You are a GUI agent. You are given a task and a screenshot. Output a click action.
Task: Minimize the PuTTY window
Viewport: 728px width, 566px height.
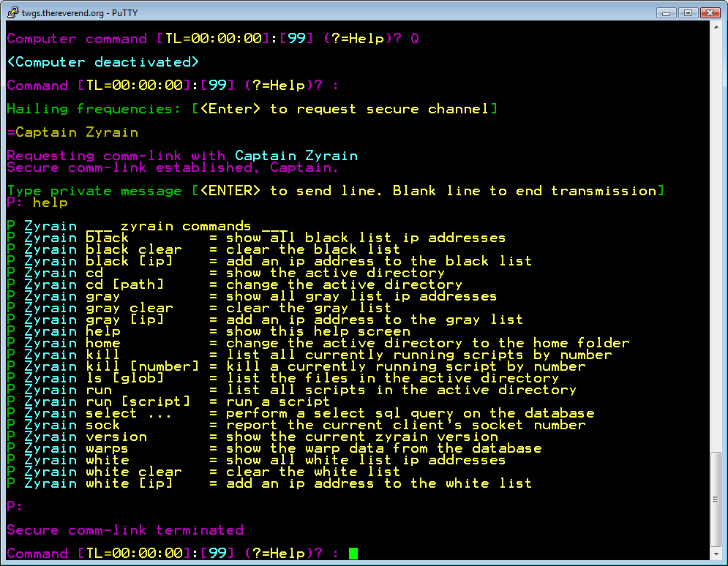point(666,12)
